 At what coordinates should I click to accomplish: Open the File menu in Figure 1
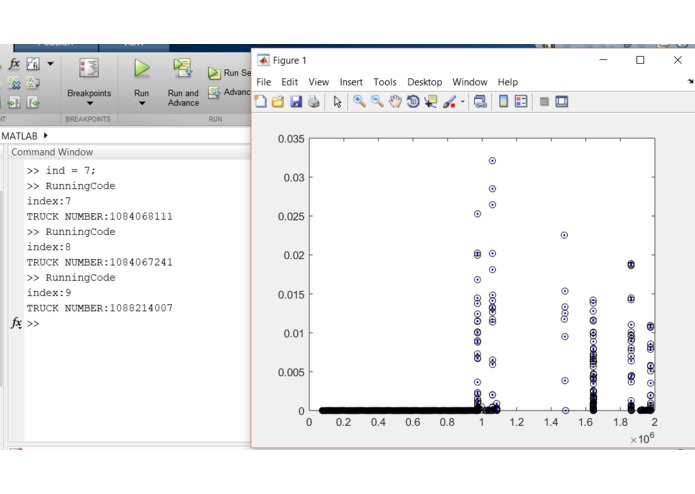point(263,82)
